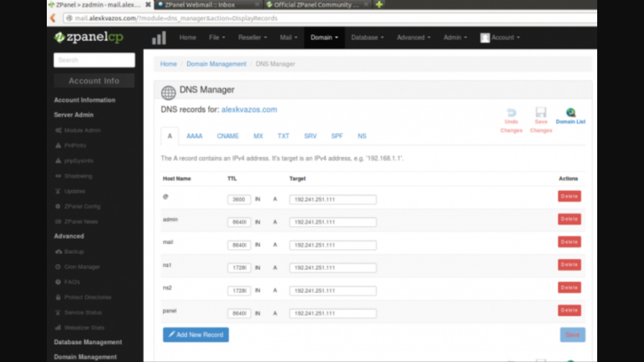Screen dimensions: 644x362
Task: Click the DNS Manager globe icon
Action: click(168, 92)
